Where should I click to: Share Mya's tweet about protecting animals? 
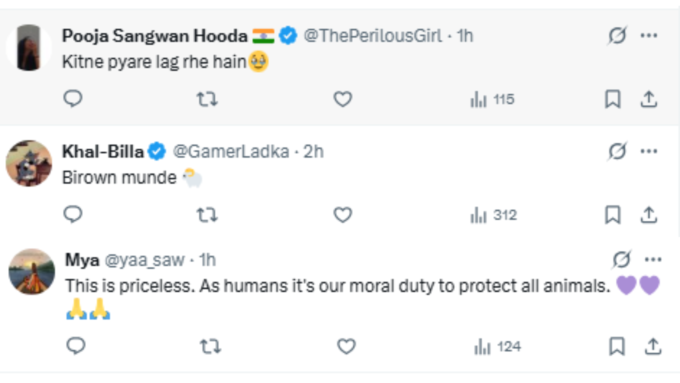coord(653,347)
